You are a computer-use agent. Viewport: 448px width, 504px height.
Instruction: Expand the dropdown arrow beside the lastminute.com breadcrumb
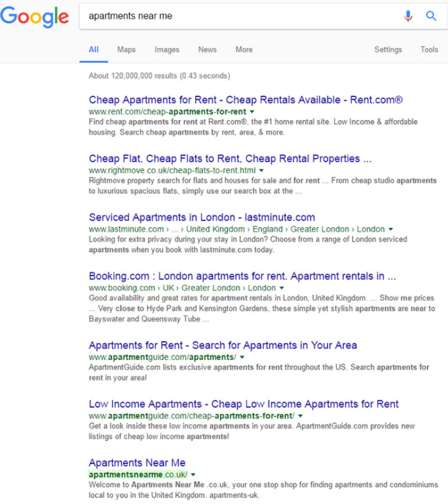pyautogui.click(x=391, y=229)
